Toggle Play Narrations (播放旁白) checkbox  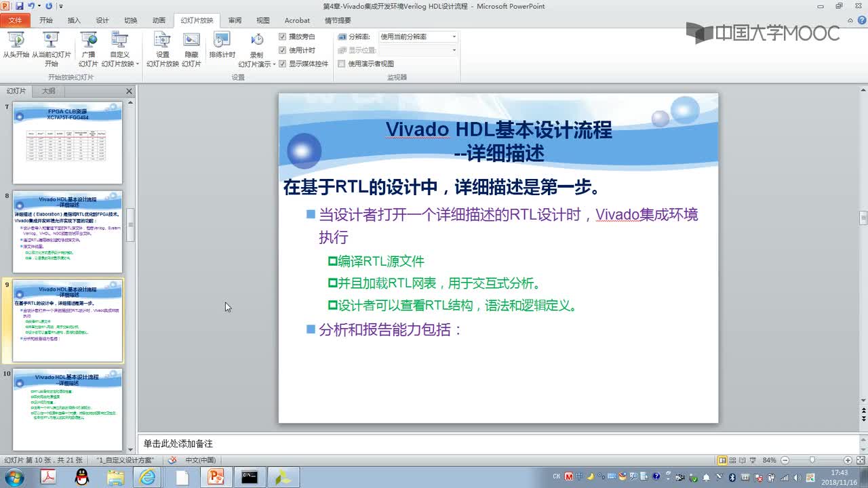(283, 37)
